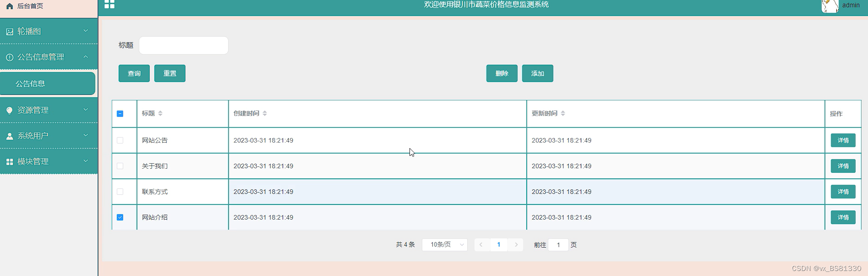Click the 公告信息管理 menu label

click(x=41, y=57)
